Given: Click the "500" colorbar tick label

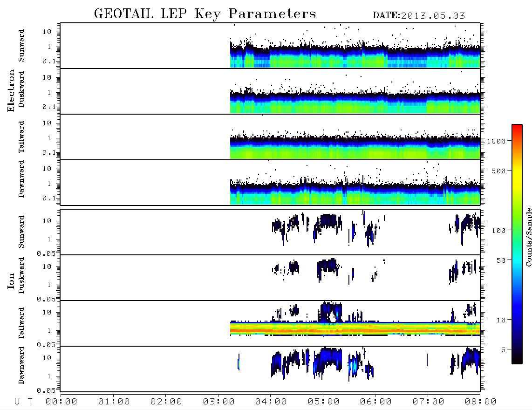Looking at the screenshot, I should pyautogui.click(x=498, y=171).
